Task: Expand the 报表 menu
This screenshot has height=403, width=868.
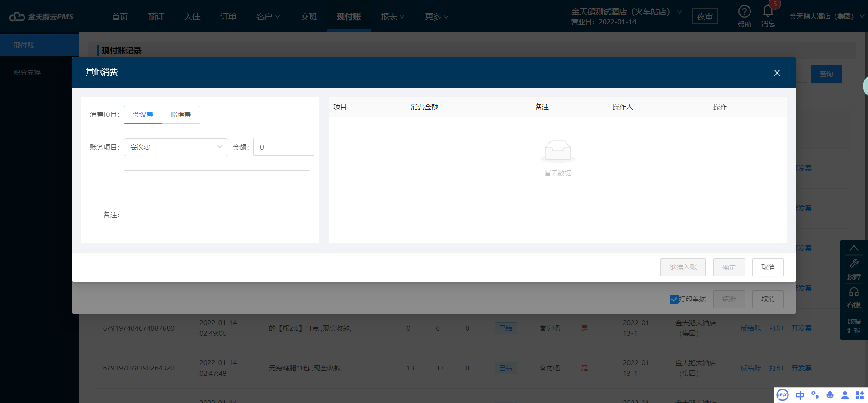Action: [x=392, y=17]
